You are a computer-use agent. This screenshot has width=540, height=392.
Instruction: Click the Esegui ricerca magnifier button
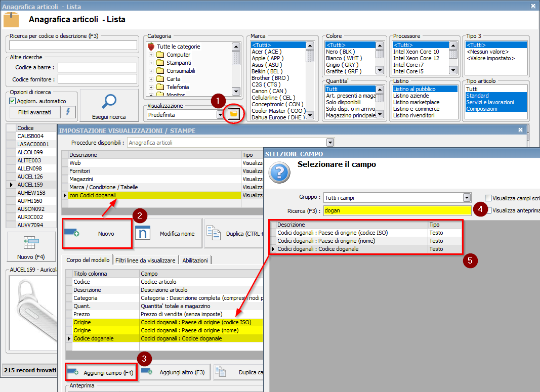[x=109, y=106]
